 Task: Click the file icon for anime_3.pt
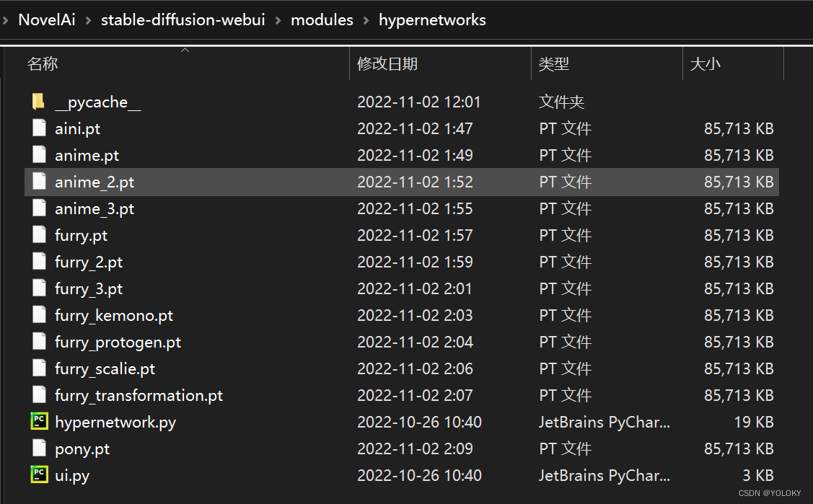point(39,208)
